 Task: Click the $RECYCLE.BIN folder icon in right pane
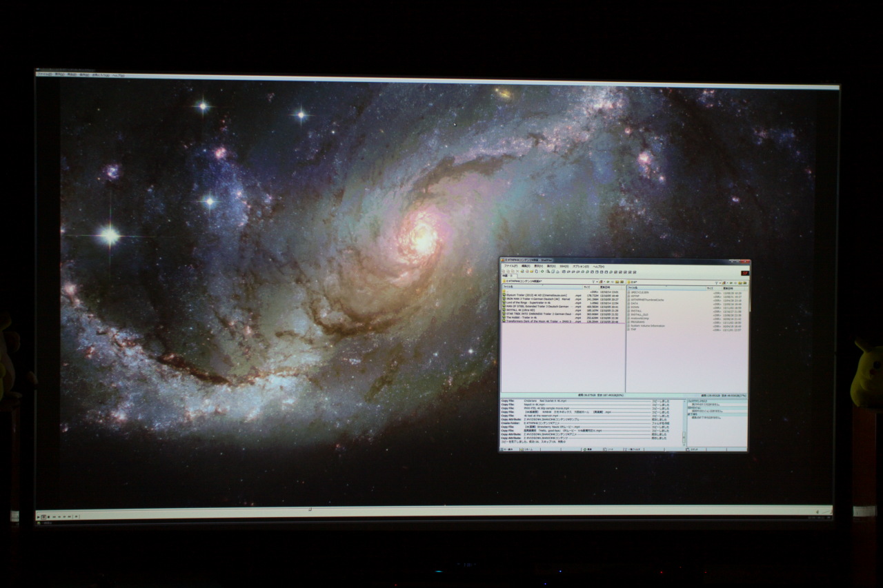tap(628, 292)
